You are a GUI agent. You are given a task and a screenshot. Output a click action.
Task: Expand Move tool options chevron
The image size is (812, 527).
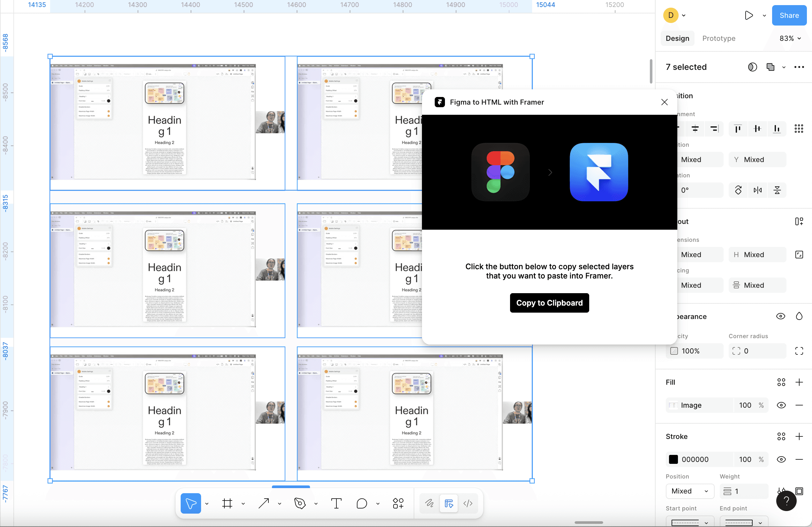(207, 503)
